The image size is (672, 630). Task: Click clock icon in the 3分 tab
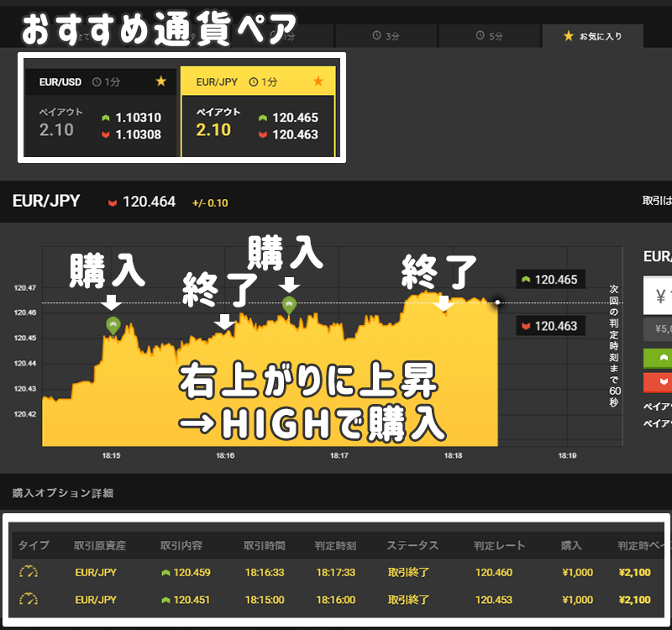click(376, 35)
